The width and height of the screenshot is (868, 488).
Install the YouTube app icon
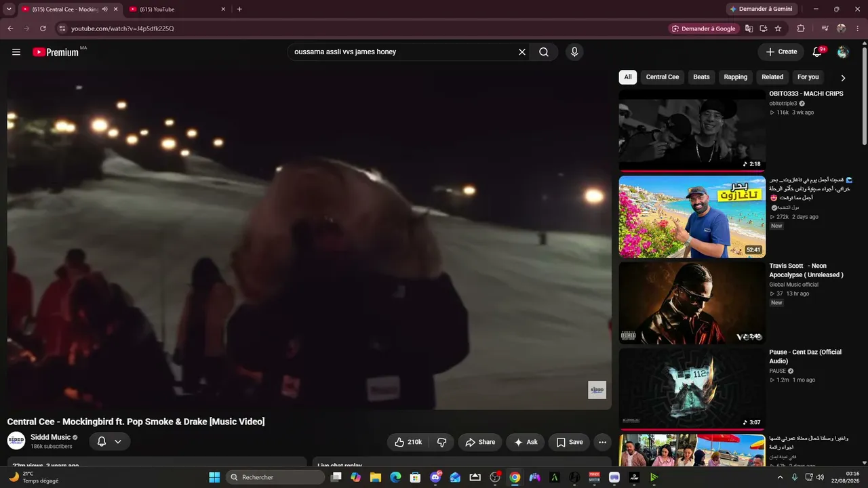[763, 28]
